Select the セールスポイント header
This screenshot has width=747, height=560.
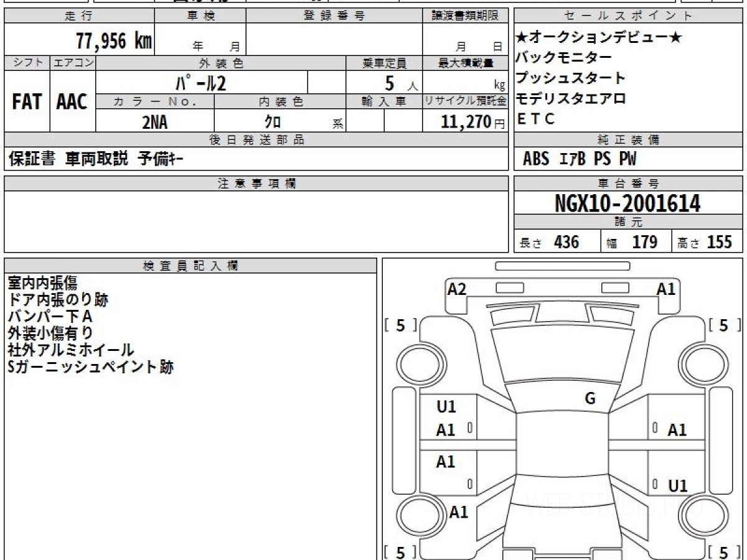pos(629,16)
